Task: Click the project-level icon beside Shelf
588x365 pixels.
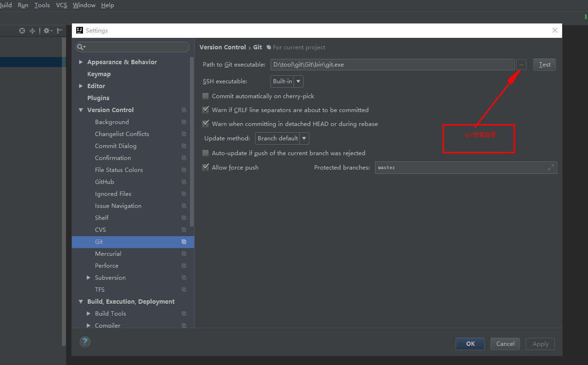Action: (x=184, y=218)
